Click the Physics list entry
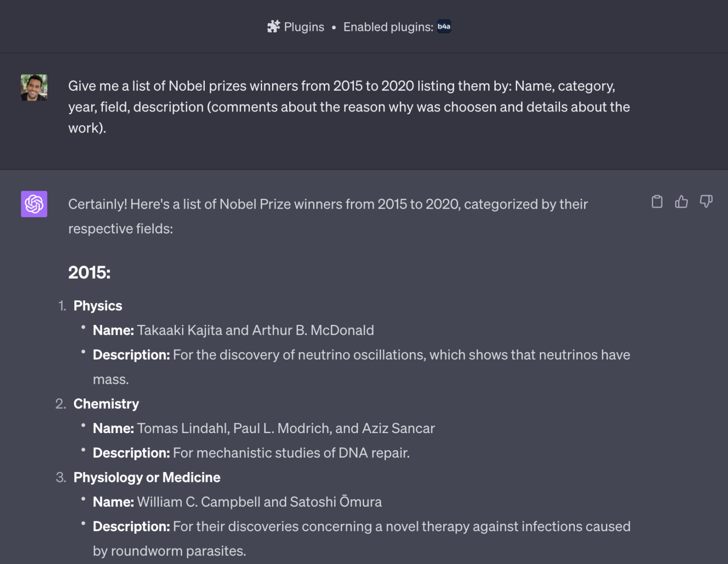Viewport: 728px width, 564px height. 98,306
